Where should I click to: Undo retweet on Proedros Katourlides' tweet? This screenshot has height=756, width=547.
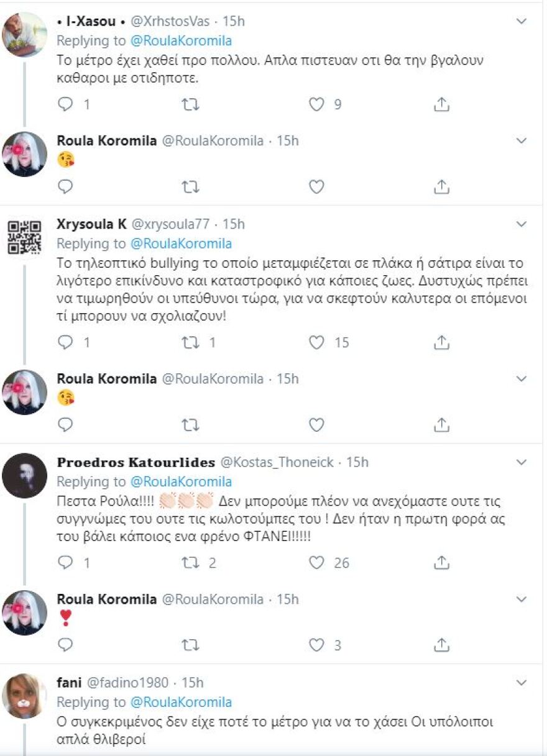click(190, 563)
